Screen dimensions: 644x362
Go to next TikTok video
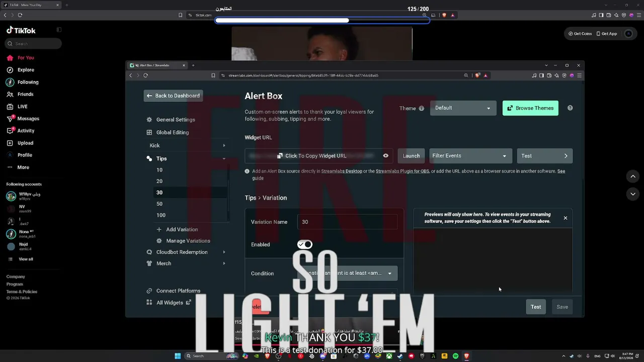pyautogui.click(x=633, y=194)
